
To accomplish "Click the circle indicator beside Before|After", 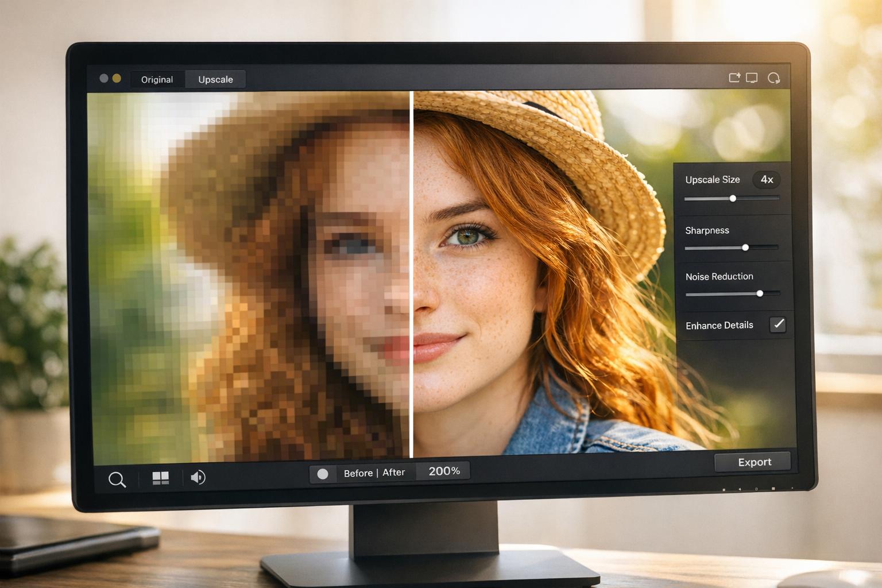I will (x=323, y=473).
